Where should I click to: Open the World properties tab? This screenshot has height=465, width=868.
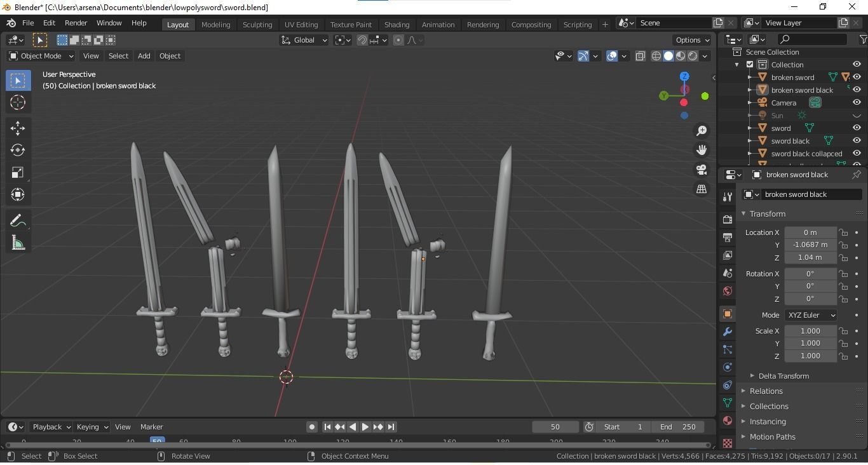pyautogui.click(x=728, y=291)
